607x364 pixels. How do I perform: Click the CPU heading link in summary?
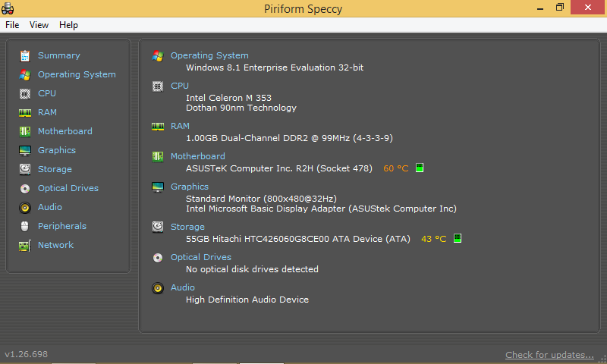pyautogui.click(x=180, y=86)
